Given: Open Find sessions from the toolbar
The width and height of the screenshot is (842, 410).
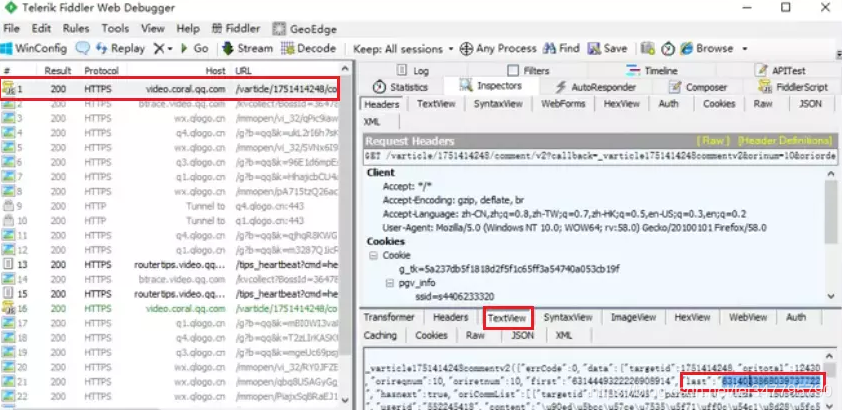Looking at the screenshot, I should (561, 48).
